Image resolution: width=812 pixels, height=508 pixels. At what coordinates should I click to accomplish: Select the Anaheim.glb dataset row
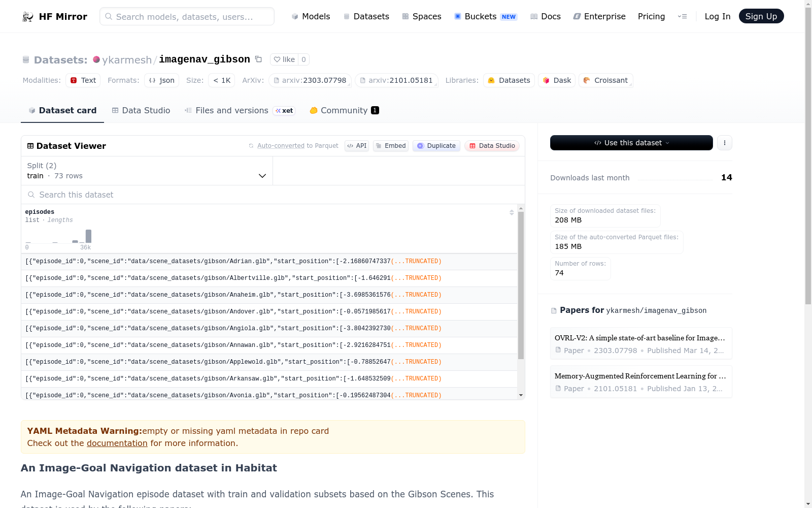point(269,295)
